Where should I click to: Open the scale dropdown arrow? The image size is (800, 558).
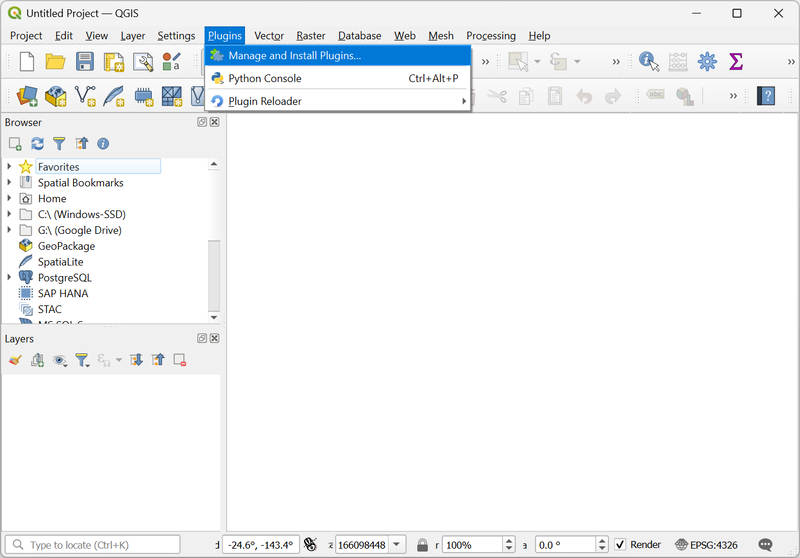point(396,545)
